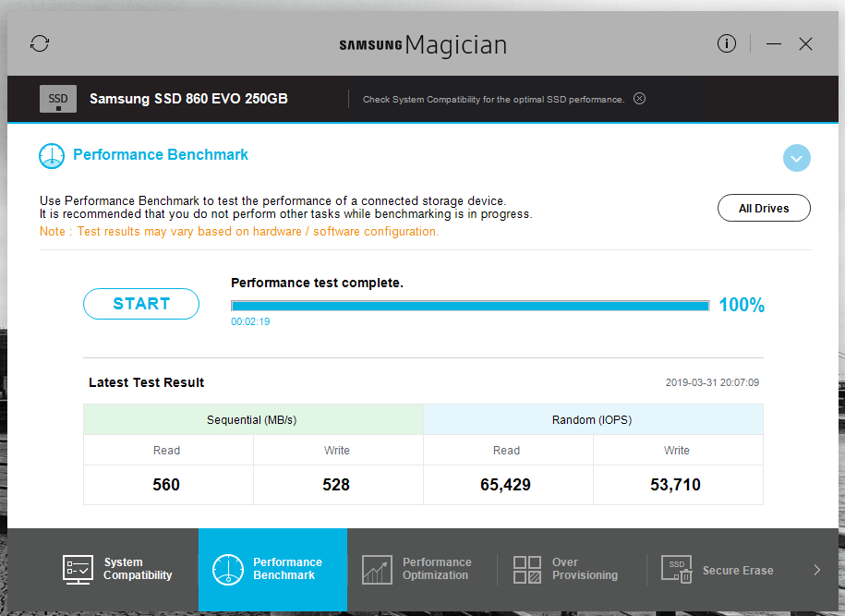Click the Sequential (MB/s) header
This screenshot has height=616, width=845.
[252, 420]
